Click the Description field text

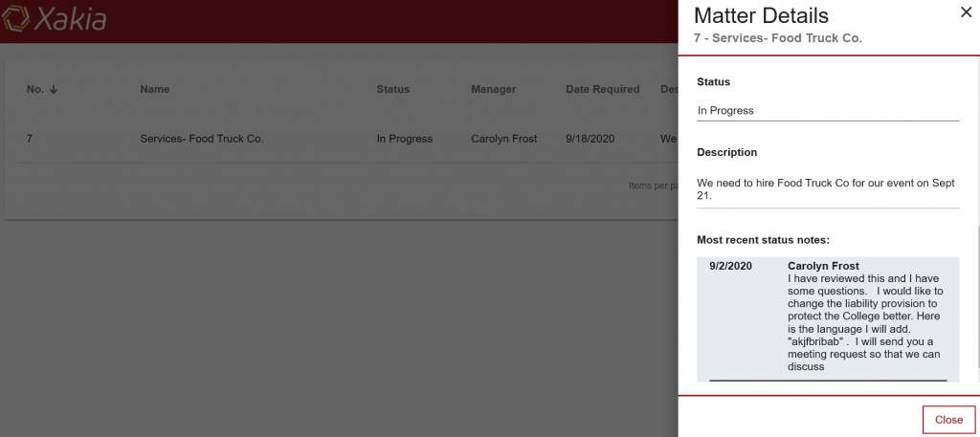point(828,189)
